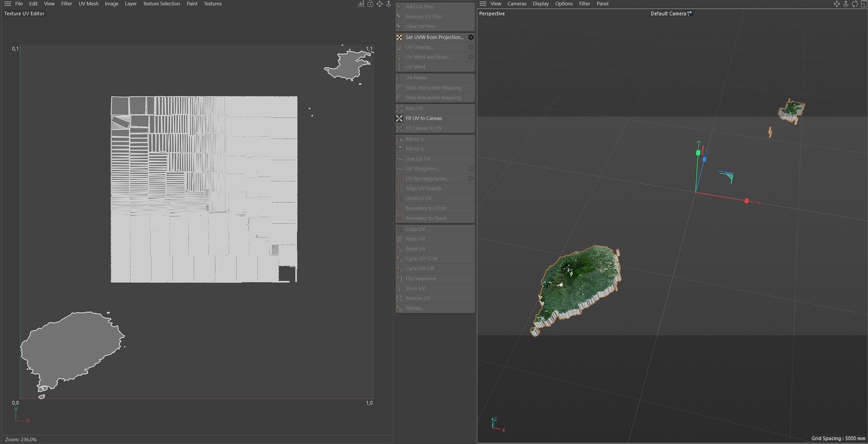
Task: Open Set UVW from Projection options gear
Action: [x=471, y=37]
